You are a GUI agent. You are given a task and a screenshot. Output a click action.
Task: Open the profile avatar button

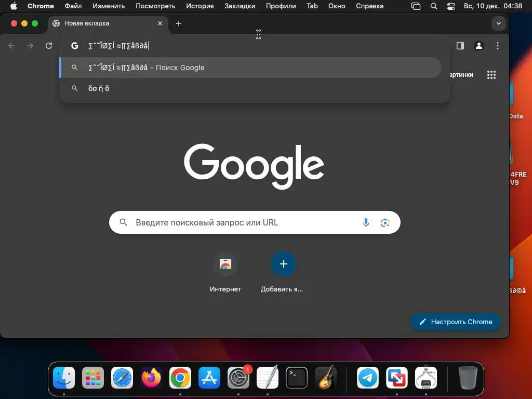pyautogui.click(x=478, y=46)
